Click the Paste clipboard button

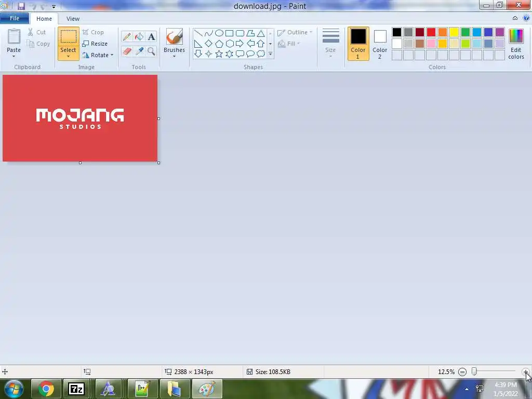point(14,37)
